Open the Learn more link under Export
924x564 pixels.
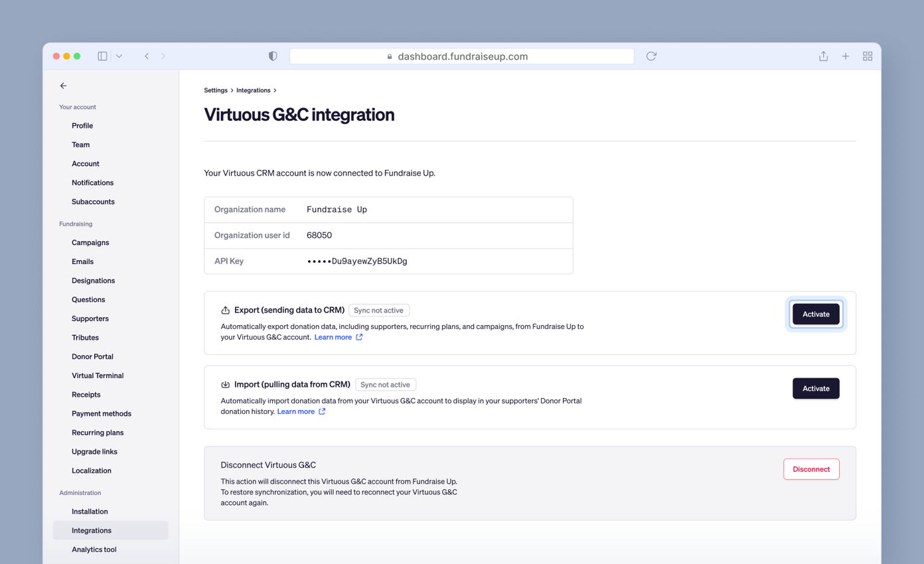click(x=332, y=337)
